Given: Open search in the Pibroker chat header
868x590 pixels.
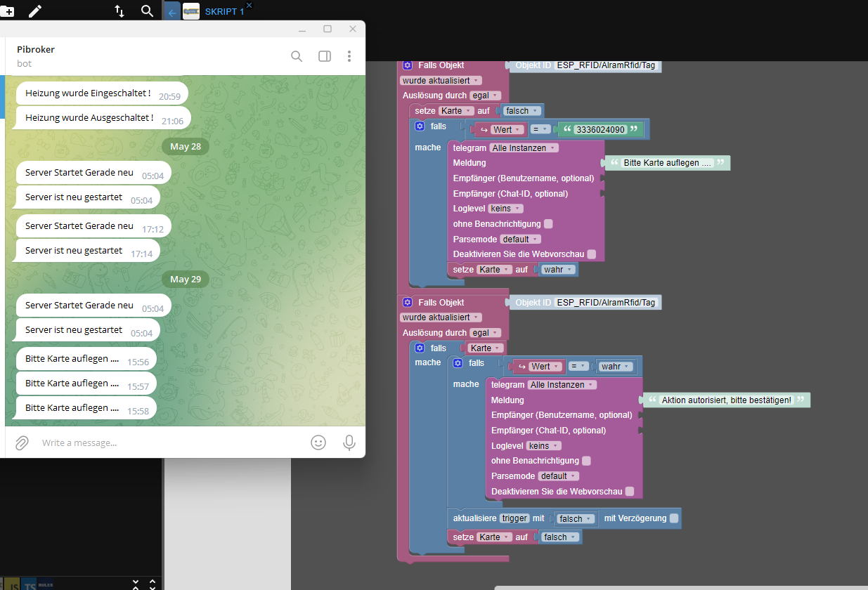Looking at the screenshot, I should click(x=297, y=56).
